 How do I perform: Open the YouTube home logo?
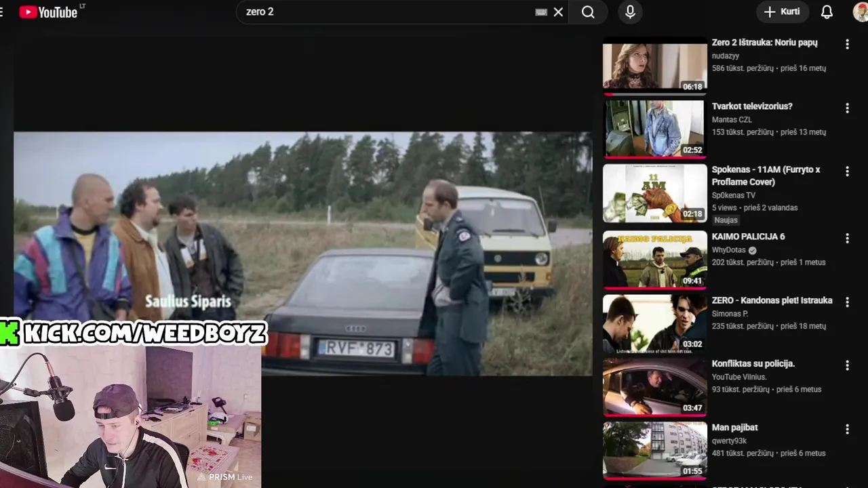[47, 12]
